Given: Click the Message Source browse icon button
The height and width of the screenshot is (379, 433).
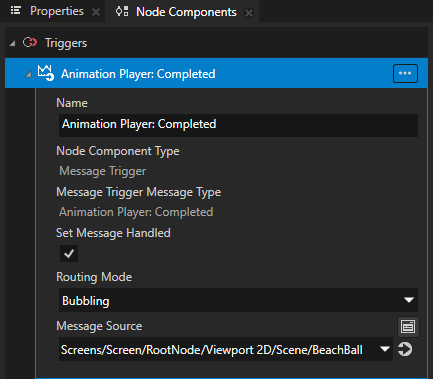Looking at the screenshot, I should pos(408,327).
